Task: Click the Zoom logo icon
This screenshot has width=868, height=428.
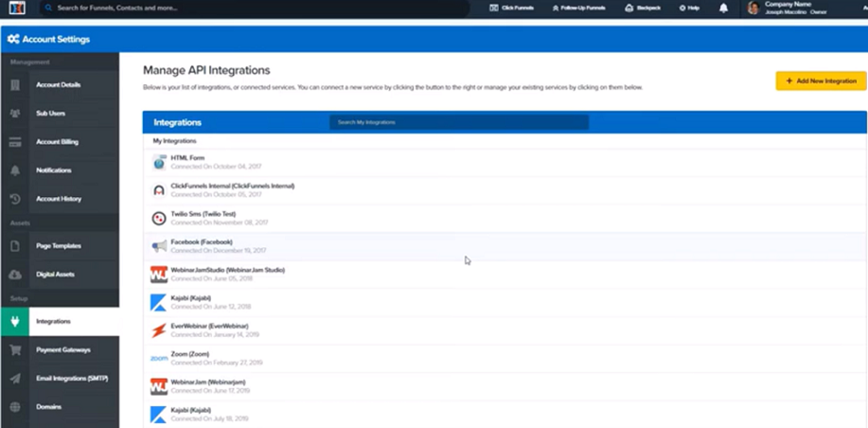Action: pos(159,358)
